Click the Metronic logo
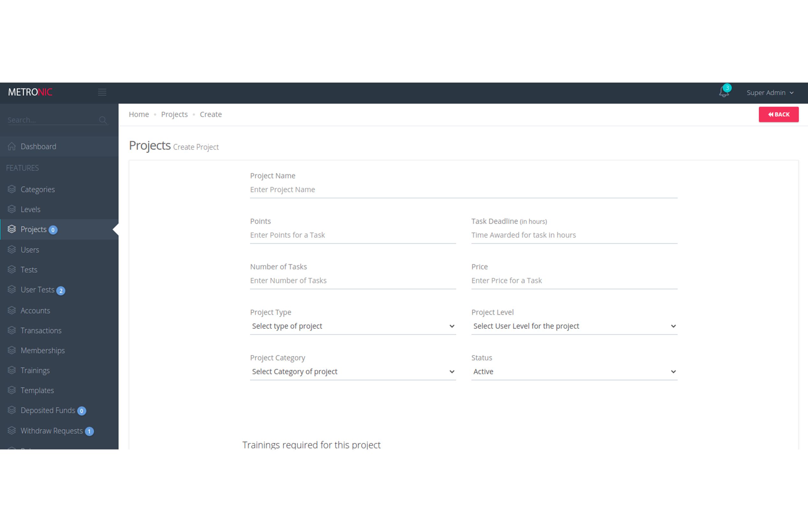 30,92
